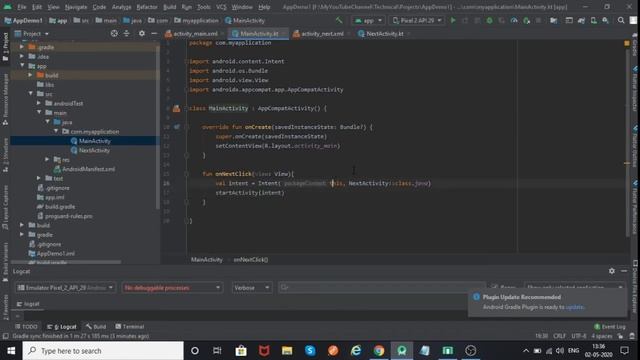
Task: Open Project Structure icon in toolbar
Action: 553,20
